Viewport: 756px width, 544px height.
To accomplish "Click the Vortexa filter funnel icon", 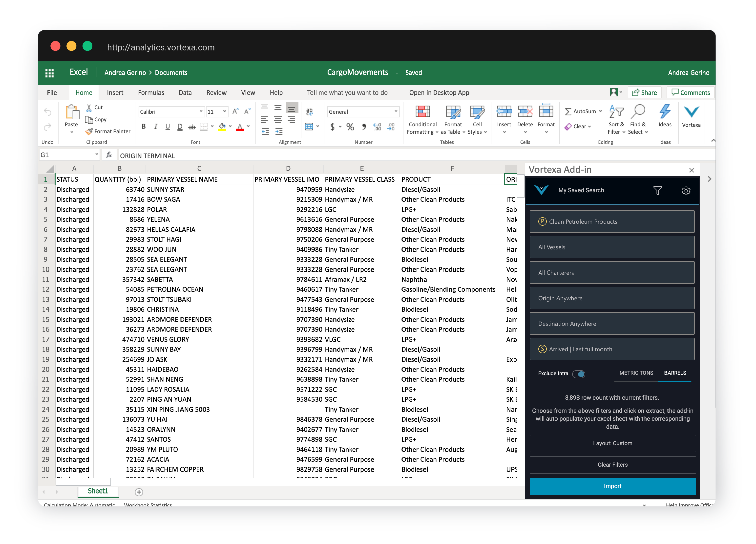I will pyautogui.click(x=657, y=191).
